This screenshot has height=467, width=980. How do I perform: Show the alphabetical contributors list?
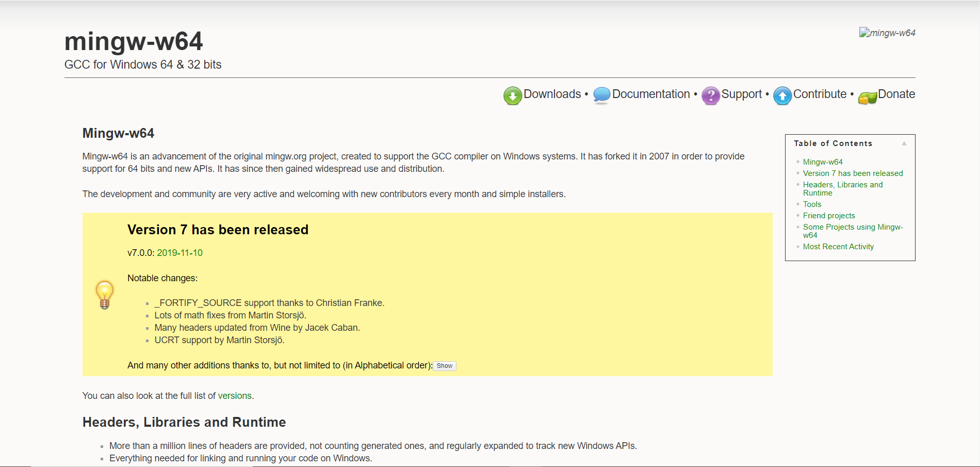(445, 366)
